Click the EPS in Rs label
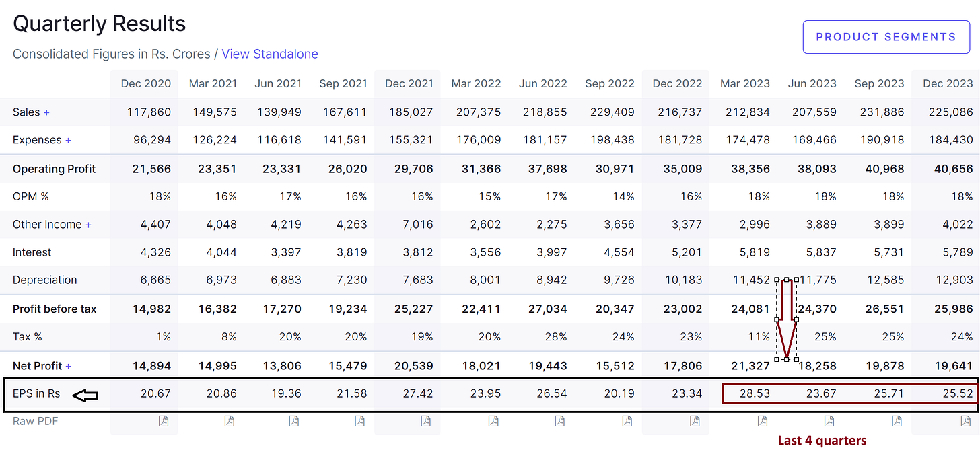 (x=36, y=393)
